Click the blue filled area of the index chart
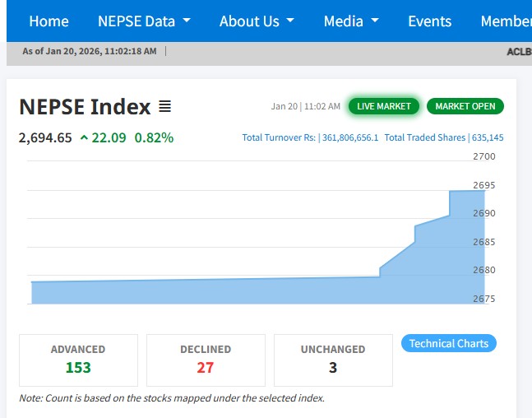The height and width of the screenshot is (418, 532). coord(247,292)
